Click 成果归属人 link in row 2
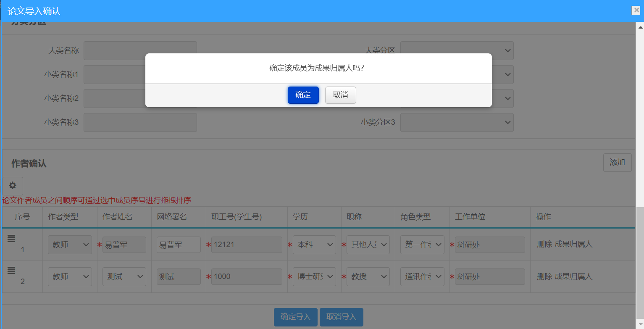 [x=573, y=276]
